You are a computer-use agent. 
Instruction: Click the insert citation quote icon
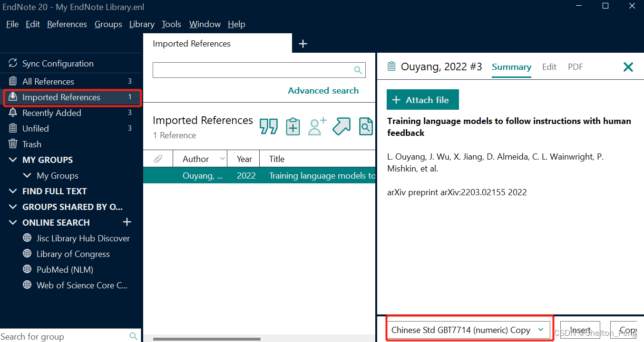click(x=269, y=126)
